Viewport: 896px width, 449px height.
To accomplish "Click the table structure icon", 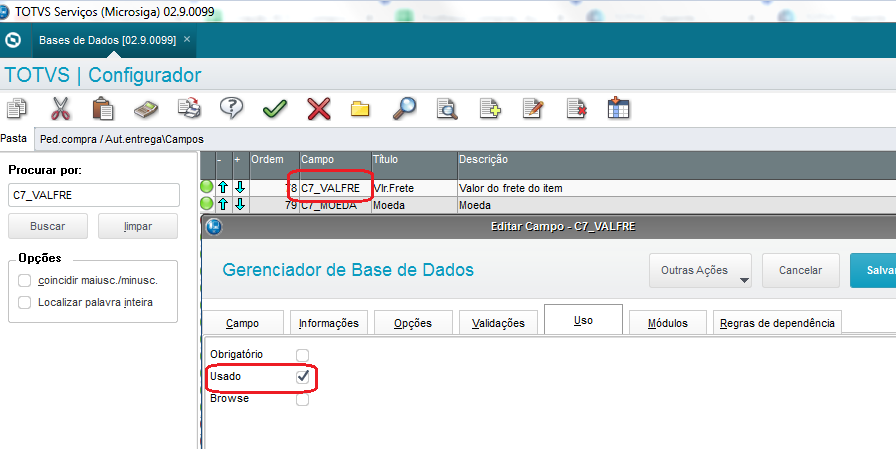I will (618, 107).
